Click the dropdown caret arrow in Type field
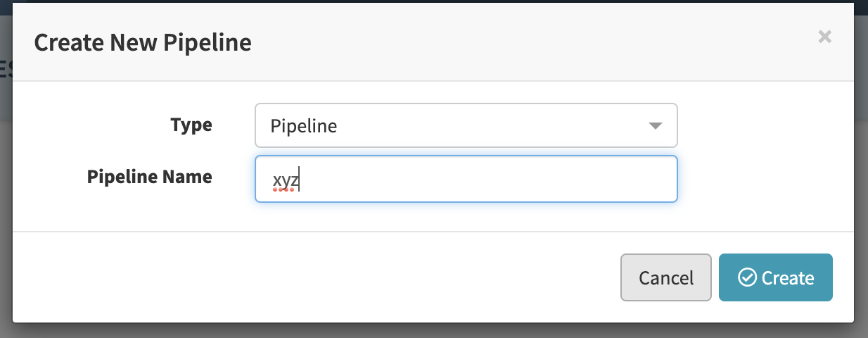Image resolution: width=868 pixels, height=338 pixels. [655, 126]
